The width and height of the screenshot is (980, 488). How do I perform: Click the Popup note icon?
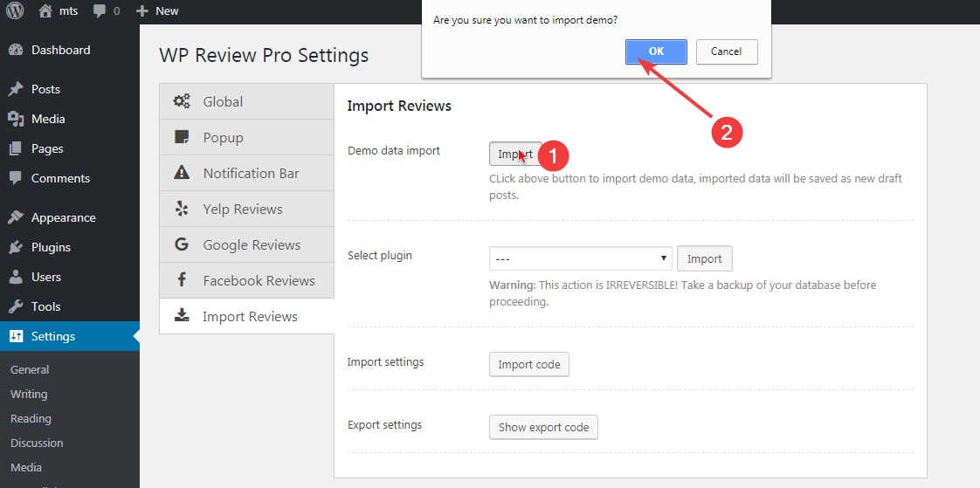pyautogui.click(x=182, y=137)
